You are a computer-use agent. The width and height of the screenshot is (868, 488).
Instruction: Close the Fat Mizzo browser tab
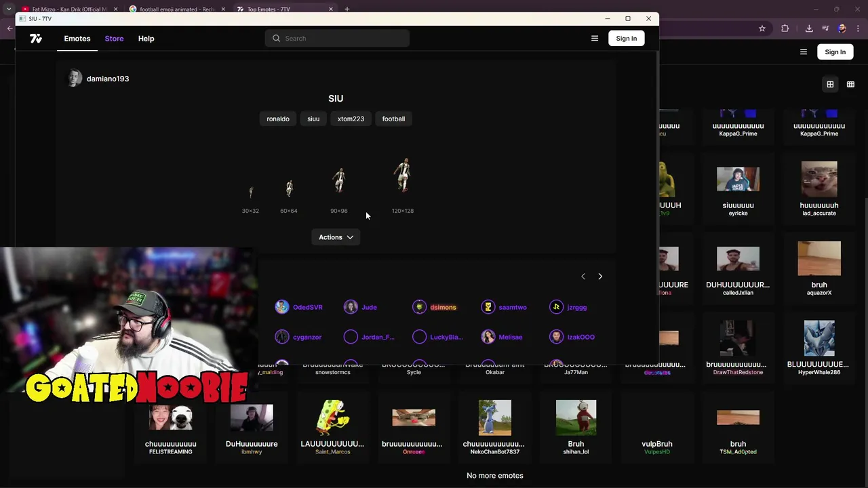(x=115, y=9)
